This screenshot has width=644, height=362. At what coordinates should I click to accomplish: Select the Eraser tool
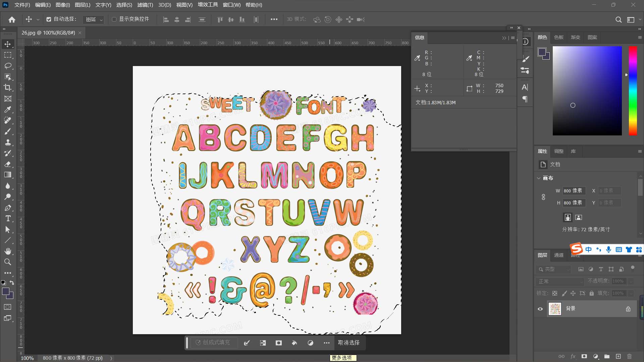pyautogui.click(x=8, y=164)
